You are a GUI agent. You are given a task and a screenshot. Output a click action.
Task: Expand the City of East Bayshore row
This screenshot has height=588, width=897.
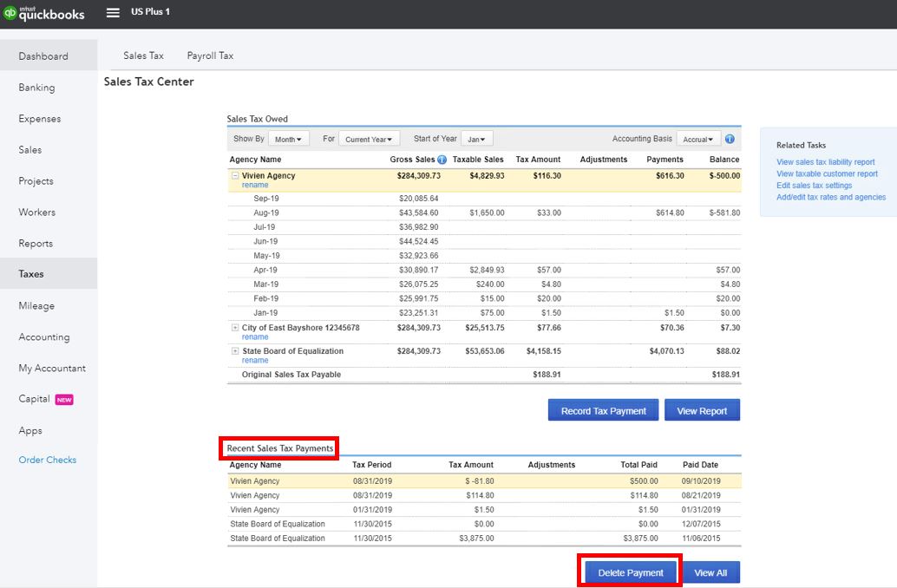[234, 328]
